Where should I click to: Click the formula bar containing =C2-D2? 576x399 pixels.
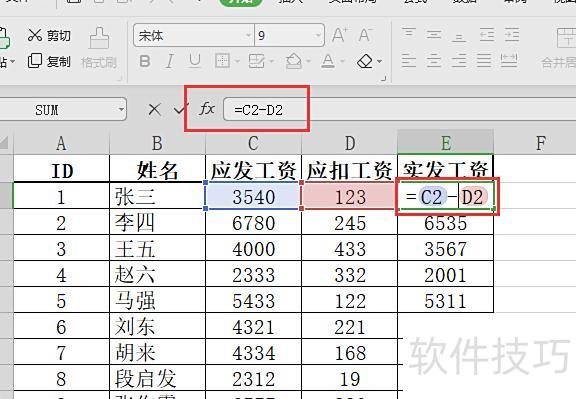point(400,109)
